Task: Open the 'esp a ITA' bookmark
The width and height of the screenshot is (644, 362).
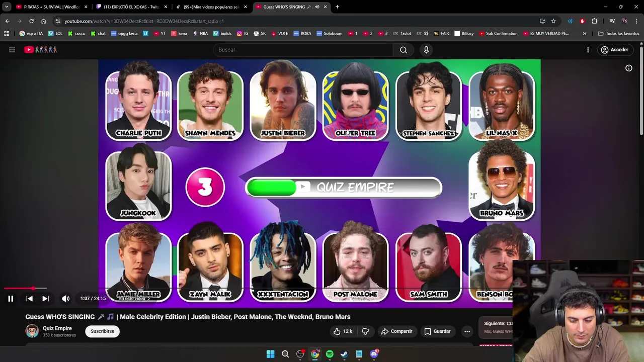Action: click(x=31, y=34)
